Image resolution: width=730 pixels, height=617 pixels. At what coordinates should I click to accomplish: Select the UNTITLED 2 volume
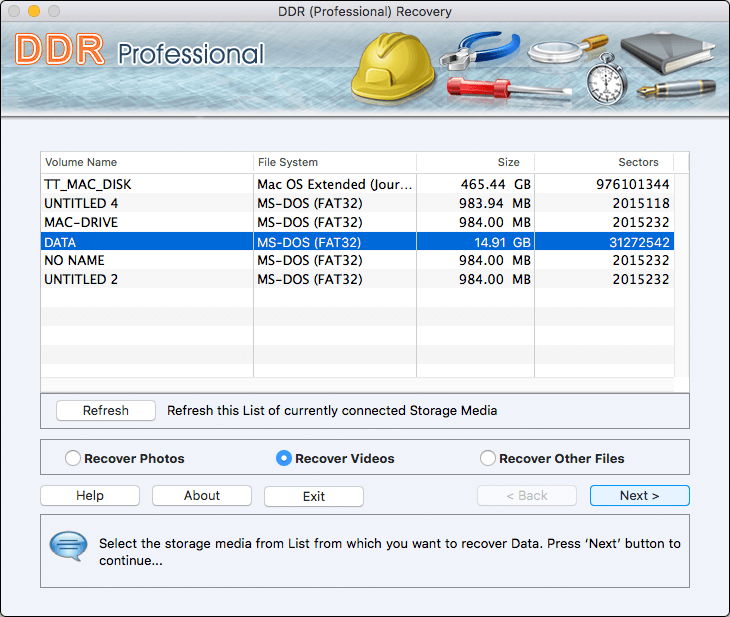click(357, 279)
